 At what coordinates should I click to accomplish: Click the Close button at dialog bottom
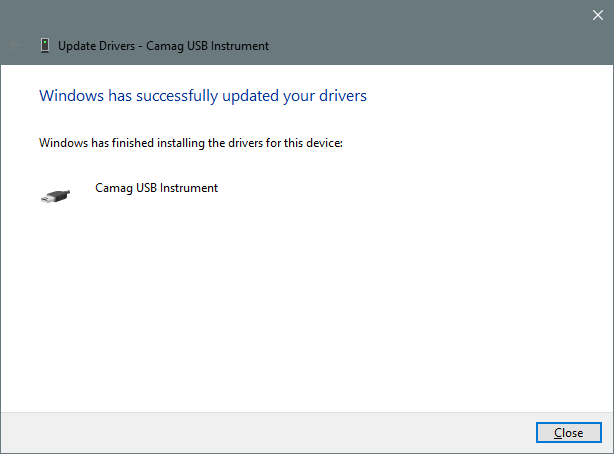[x=568, y=433]
